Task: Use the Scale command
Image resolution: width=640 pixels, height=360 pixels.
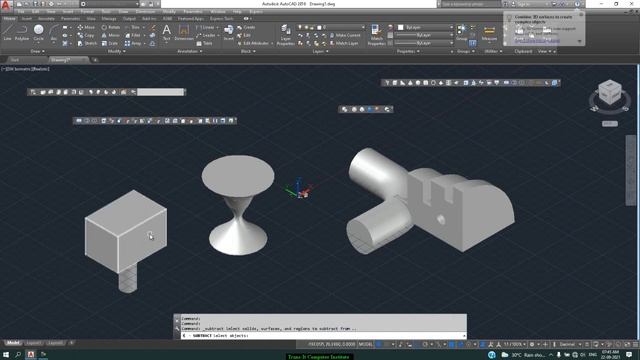Action: [x=110, y=43]
